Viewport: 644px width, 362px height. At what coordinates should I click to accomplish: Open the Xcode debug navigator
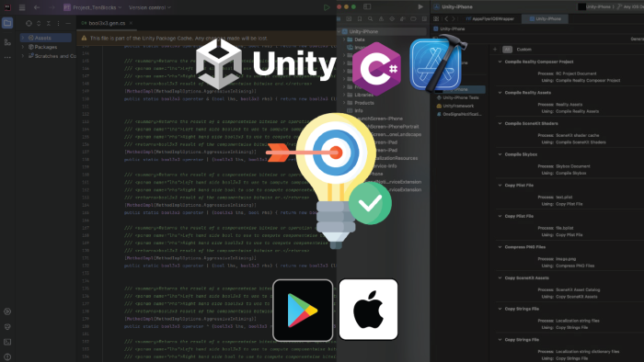pos(403,19)
